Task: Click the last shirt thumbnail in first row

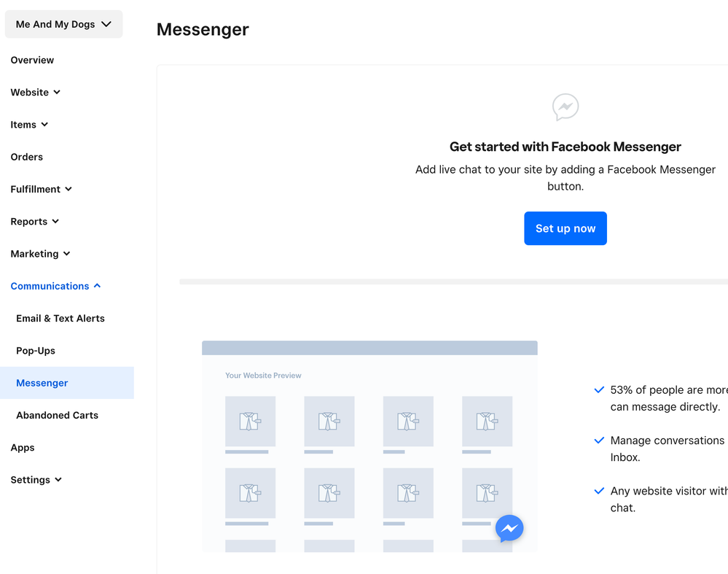Action: [x=487, y=422]
